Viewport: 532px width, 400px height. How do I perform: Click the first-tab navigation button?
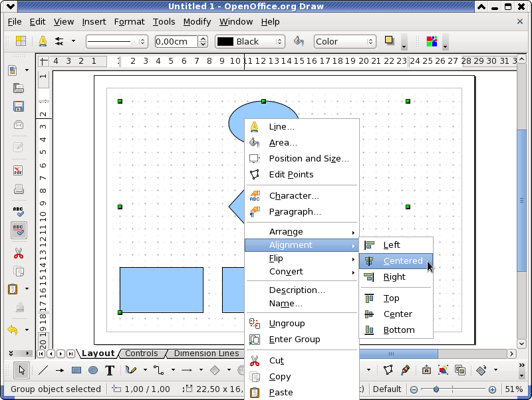(41, 353)
